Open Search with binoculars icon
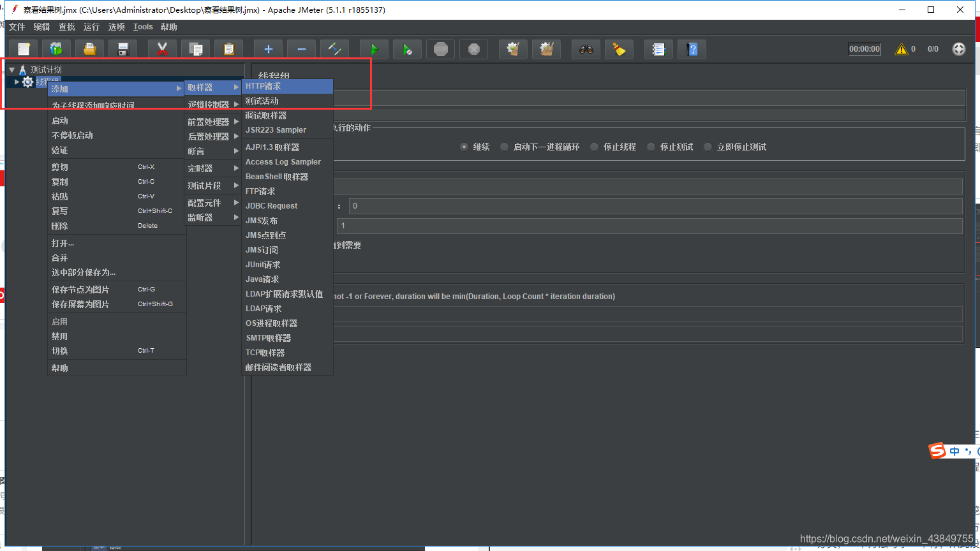Viewport: 980px width, 551px height. point(586,49)
